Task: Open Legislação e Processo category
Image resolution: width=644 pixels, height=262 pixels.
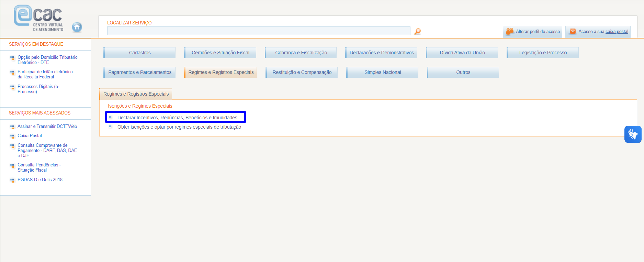Action: pyautogui.click(x=543, y=53)
